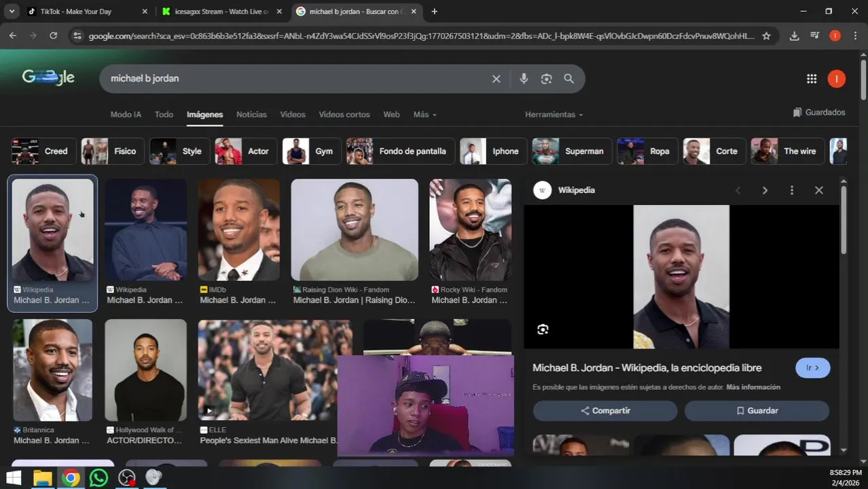Select the Todo results tab
The image size is (868, 489).
tap(164, 115)
